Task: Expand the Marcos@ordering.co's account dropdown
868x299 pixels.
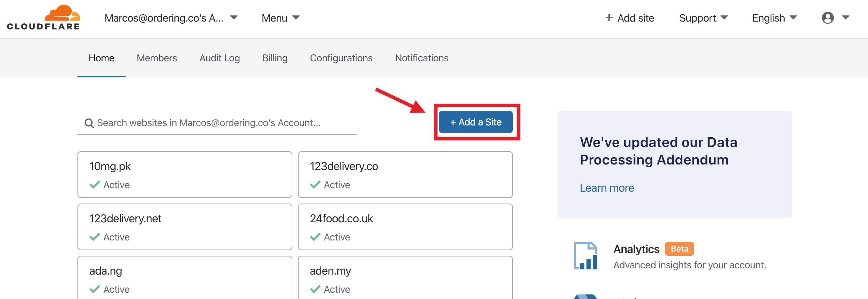Action: click(x=171, y=18)
